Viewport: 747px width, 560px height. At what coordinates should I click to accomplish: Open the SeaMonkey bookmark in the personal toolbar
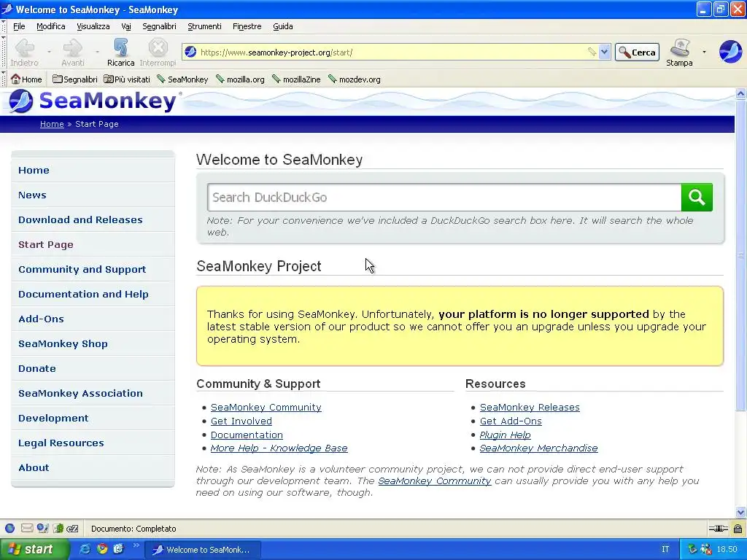[x=182, y=79]
